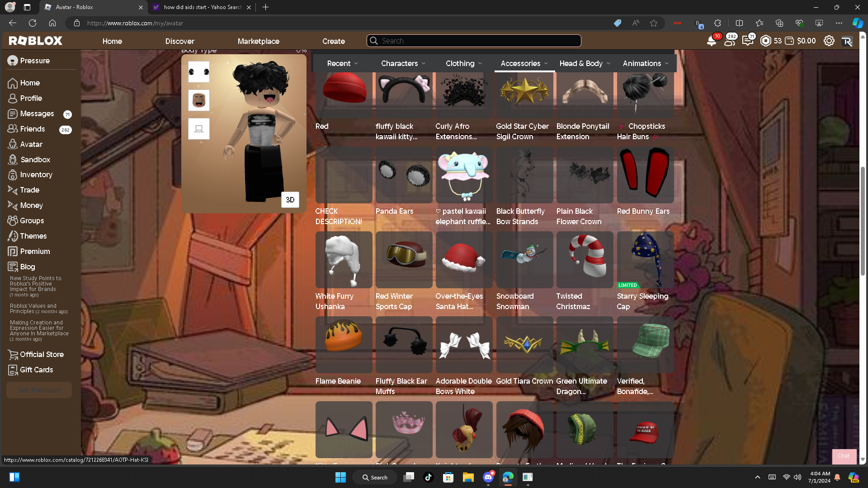This screenshot has width=868, height=488.
Task: Open the Roblox notifications bell
Action: [x=712, y=41]
